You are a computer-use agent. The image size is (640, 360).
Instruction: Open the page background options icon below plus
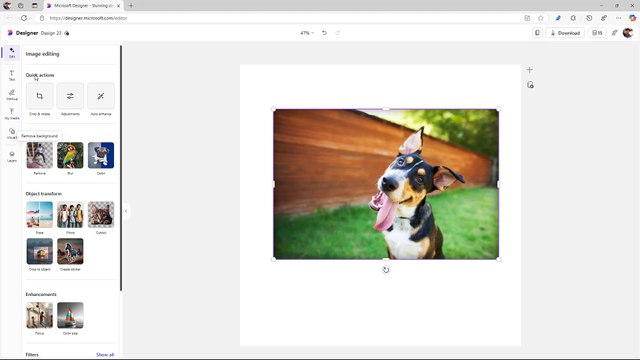click(x=530, y=84)
